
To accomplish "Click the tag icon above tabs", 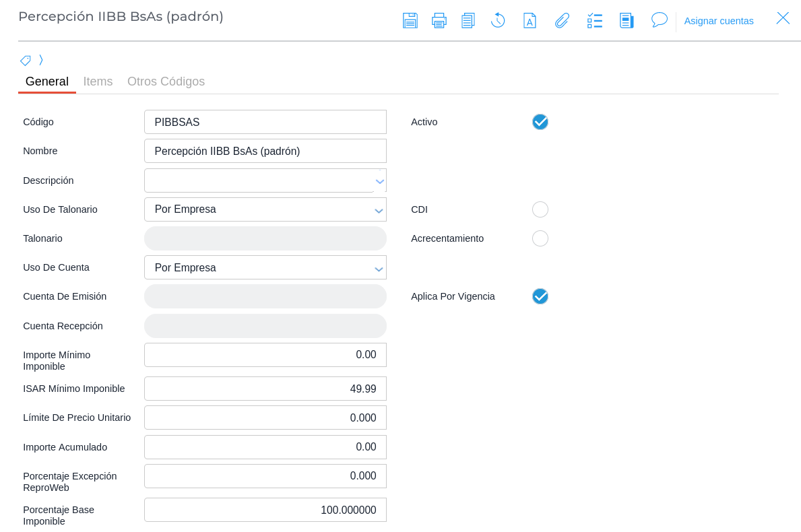I will point(26,61).
